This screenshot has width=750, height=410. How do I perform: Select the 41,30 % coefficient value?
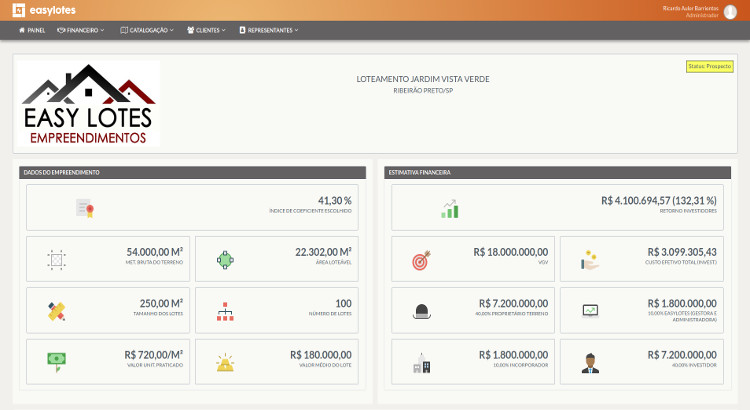coord(335,200)
